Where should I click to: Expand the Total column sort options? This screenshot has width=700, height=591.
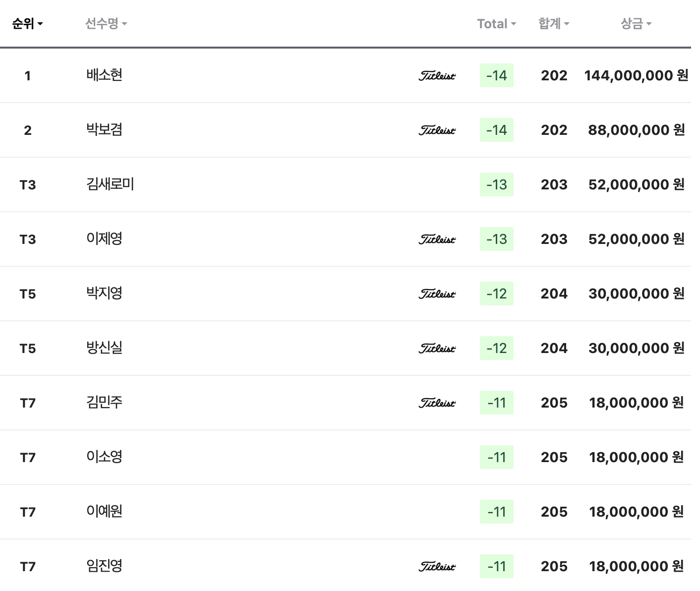click(x=496, y=23)
